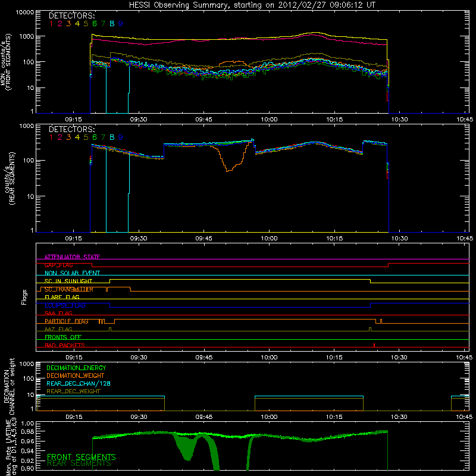
Task: Click the deep green livetime dip near 09:40
Action: point(187,449)
